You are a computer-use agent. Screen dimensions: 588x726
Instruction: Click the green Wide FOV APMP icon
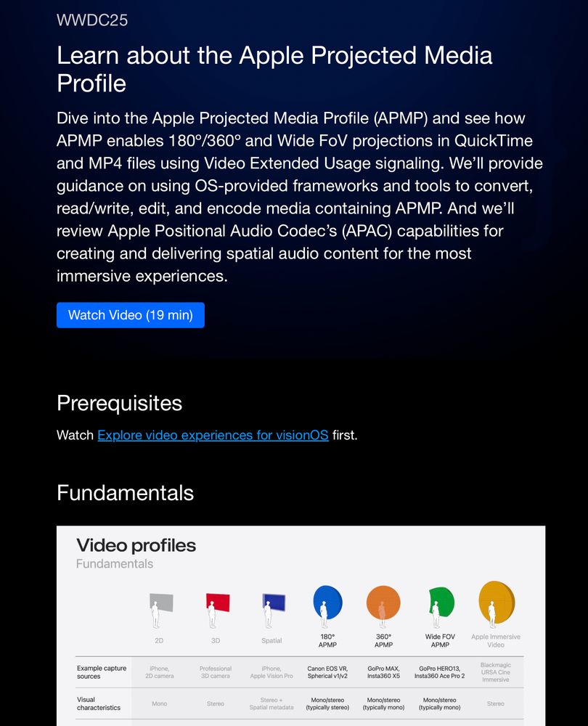click(440, 606)
